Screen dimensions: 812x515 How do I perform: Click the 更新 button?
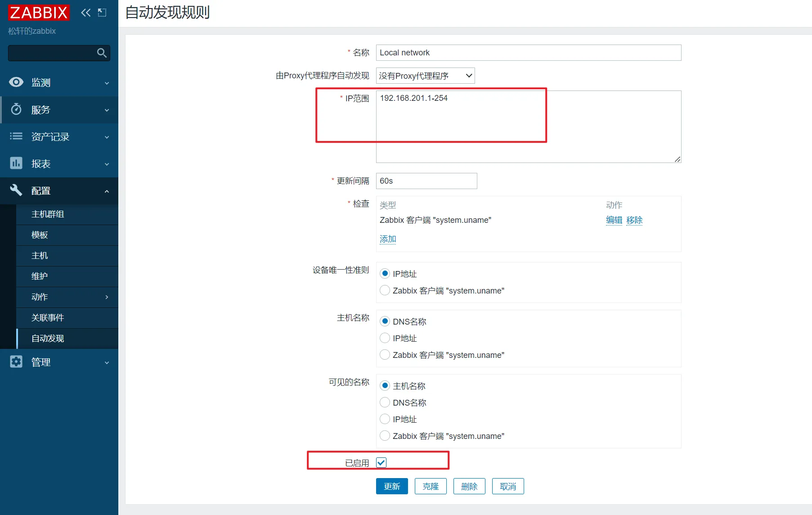coord(392,486)
